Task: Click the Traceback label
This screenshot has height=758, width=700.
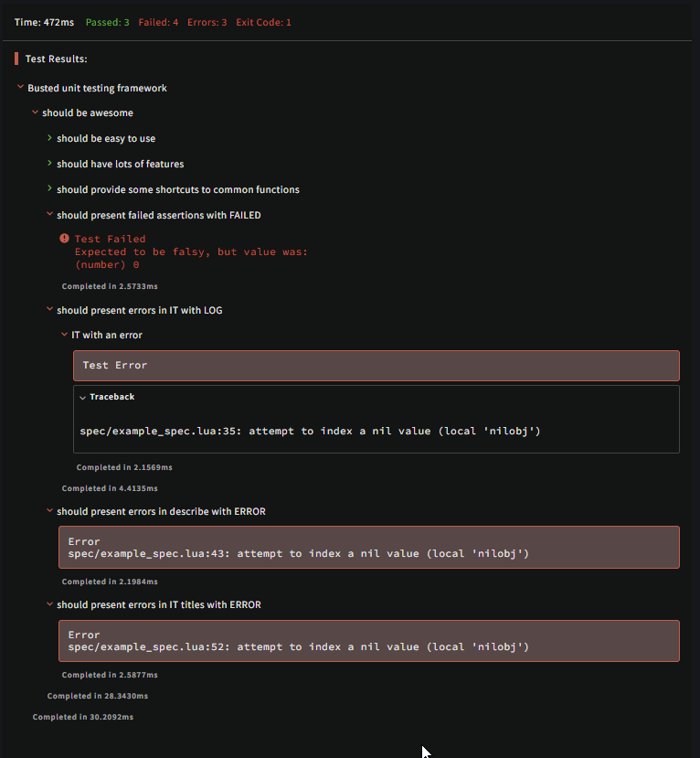Action: coord(112,397)
